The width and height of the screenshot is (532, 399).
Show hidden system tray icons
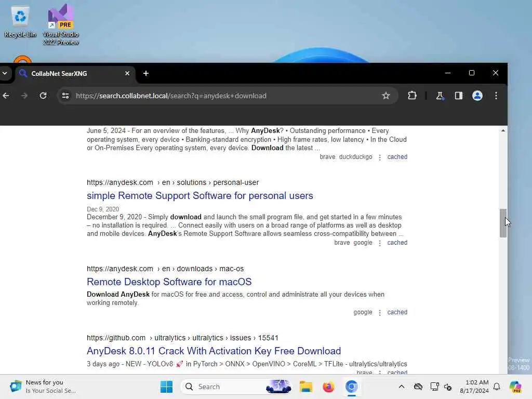(402, 387)
